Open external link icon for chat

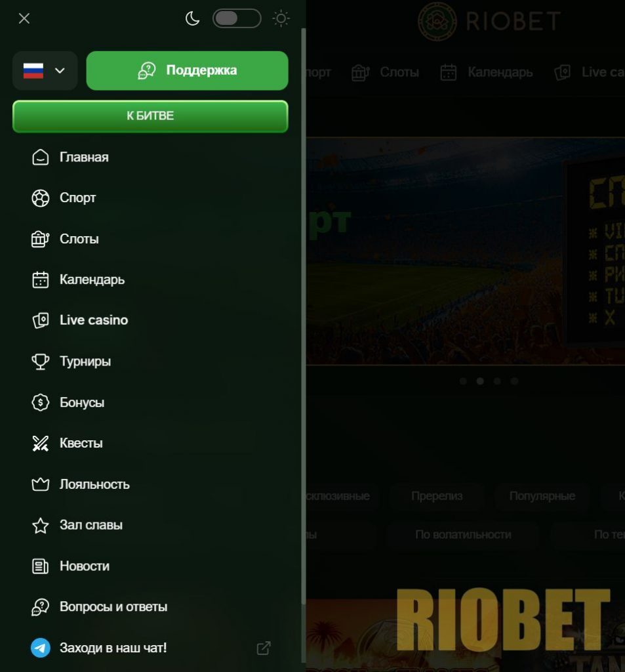pyautogui.click(x=264, y=648)
